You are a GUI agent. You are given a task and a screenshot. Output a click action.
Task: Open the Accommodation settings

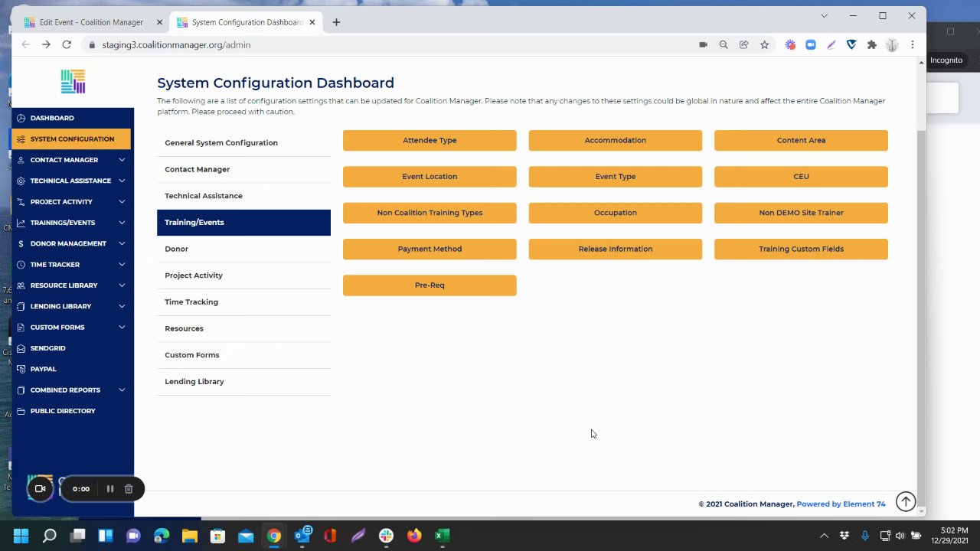pos(616,140)
